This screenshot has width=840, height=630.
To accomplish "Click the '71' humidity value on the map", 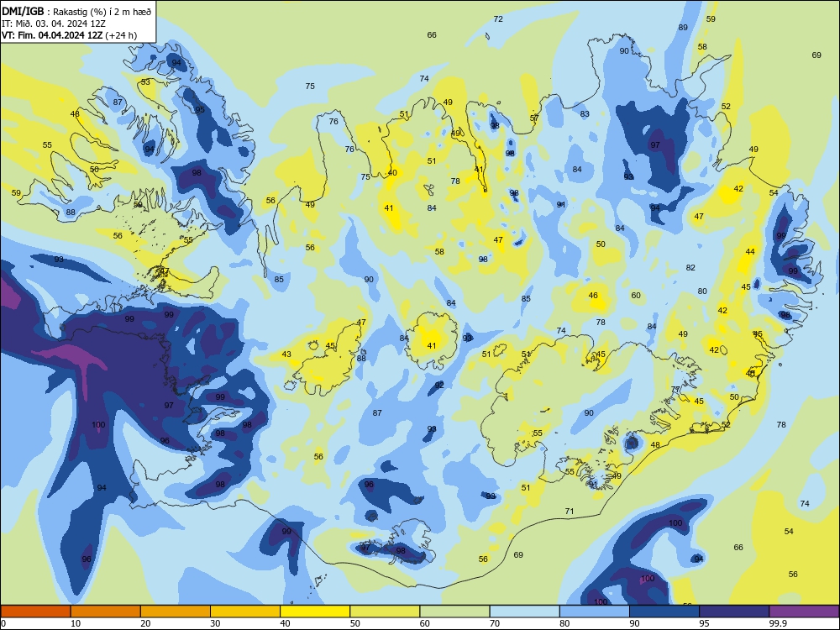I will point(570,511).
